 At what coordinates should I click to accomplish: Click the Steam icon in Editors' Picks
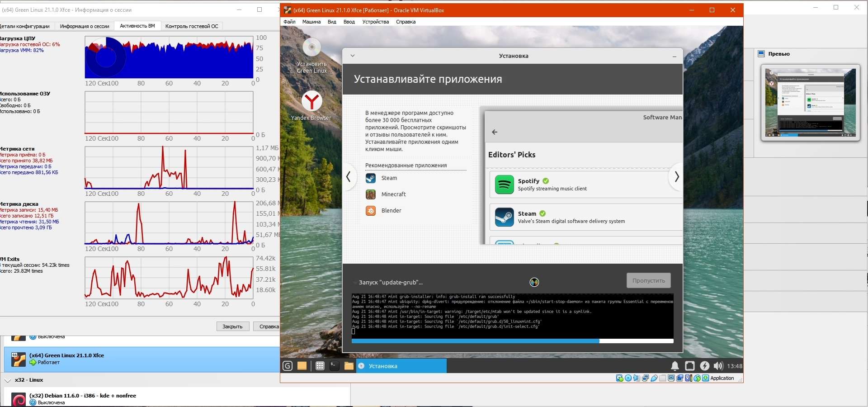pyautogui.click(x=504, y=217)
